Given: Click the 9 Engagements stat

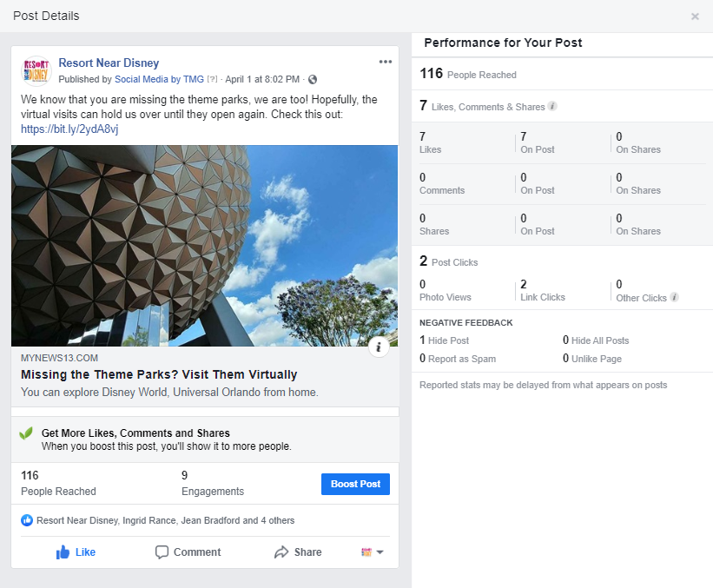Looking at the screenshot, I should coord(213,483).
